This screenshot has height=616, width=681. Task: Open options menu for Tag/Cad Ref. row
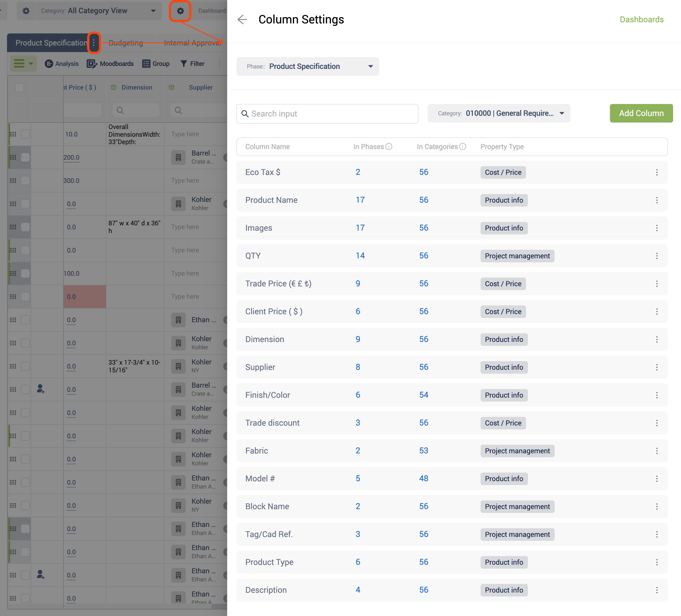[x=657, y=534]
